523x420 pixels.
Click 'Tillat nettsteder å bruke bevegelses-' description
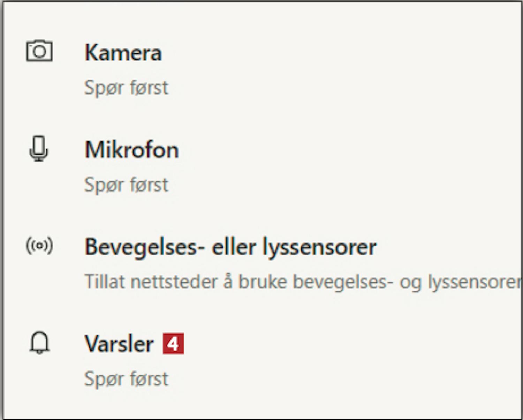tap(236, 282)
